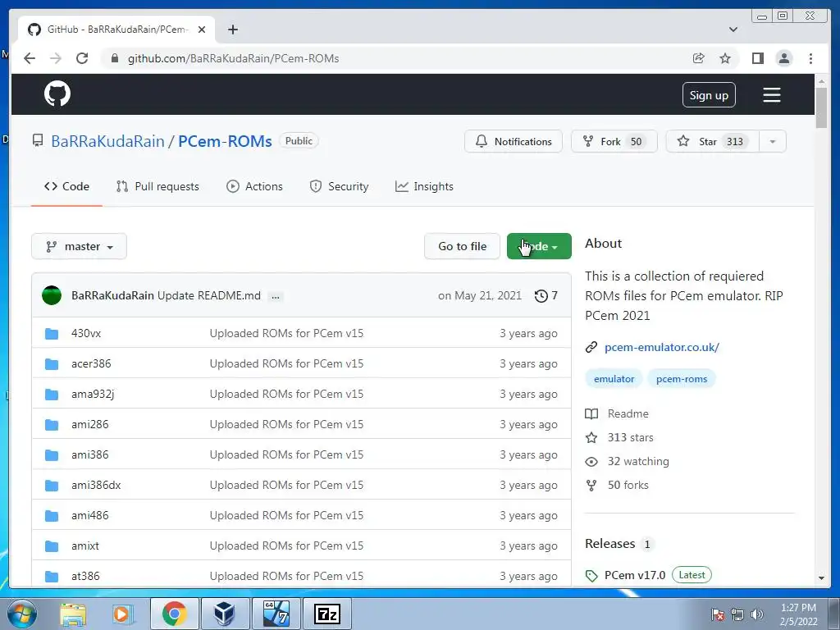
Task: Click the Notifications button
Action: (514, 141)
